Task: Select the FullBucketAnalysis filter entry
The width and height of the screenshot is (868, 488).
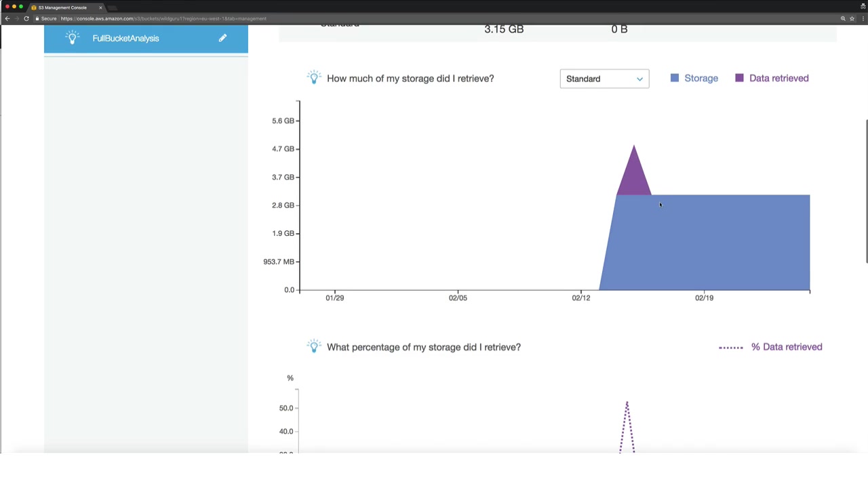Action: [146, 39]
